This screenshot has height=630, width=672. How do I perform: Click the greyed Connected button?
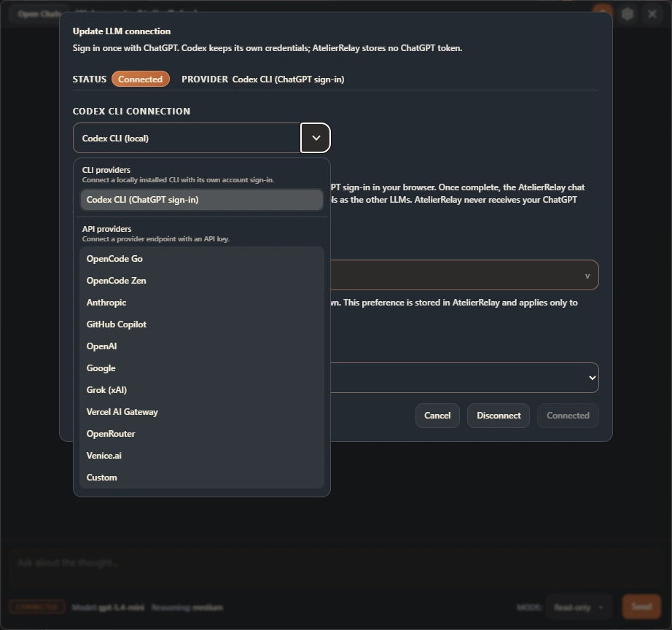click(x=568, y=416)
